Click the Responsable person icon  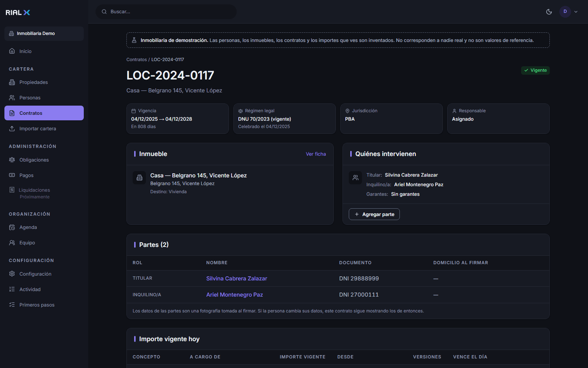tap(454, 111)
